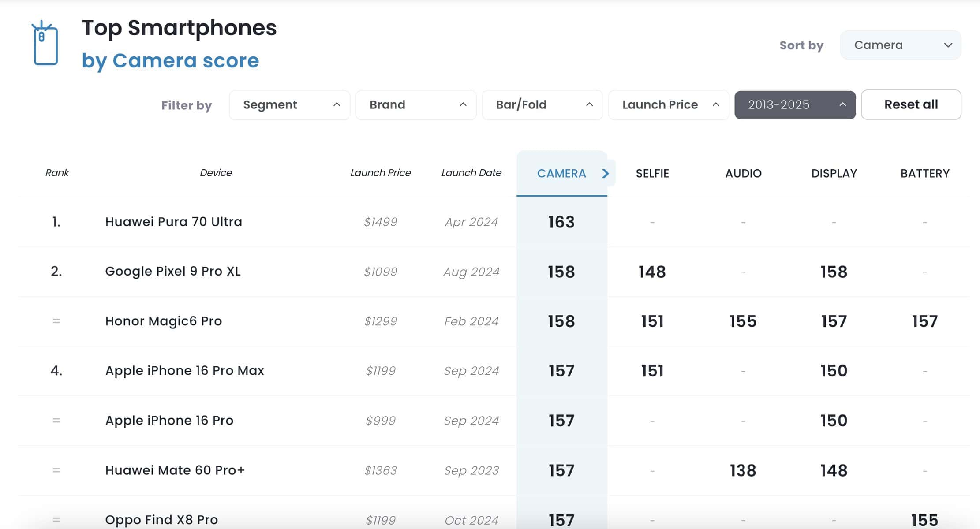The width and height of the screenshot is (980, 529).
Task: Click camera score 163 for Huawei Pura
Action: (x=561, y=222)
